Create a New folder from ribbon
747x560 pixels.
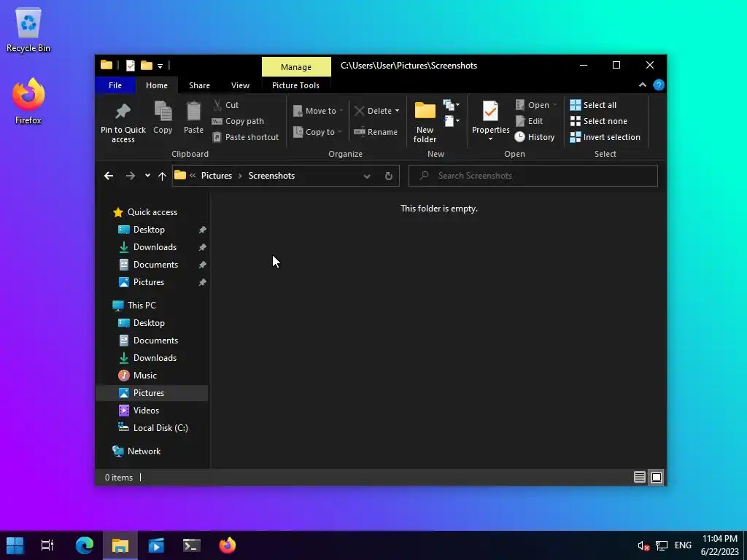425,122
